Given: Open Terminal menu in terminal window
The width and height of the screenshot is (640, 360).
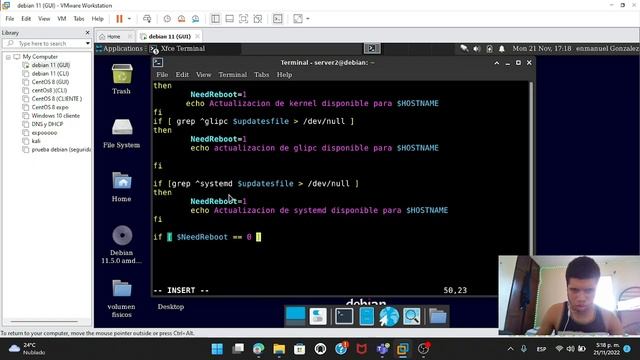Looking at the screenshot, I should pos(233,75).
